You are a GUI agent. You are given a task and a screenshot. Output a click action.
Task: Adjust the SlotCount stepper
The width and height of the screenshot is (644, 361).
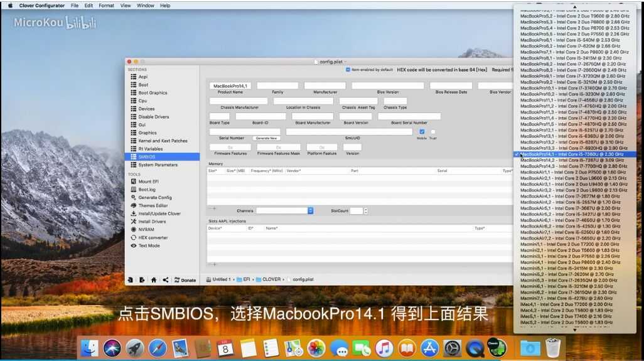coord(365,211)
